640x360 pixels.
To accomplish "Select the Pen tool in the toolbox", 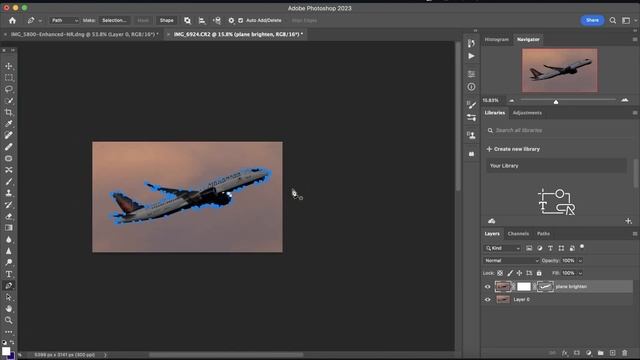I will 9,286.
